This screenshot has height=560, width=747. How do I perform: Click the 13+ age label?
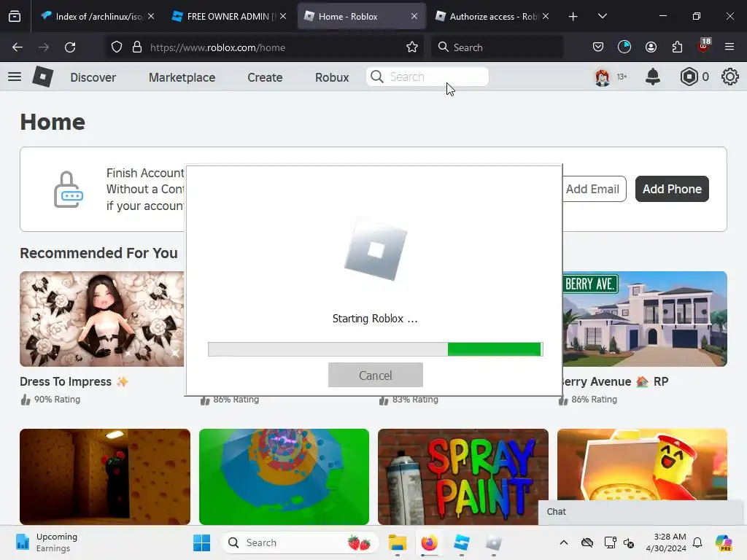pyautogui.click(x=622, y=77)
